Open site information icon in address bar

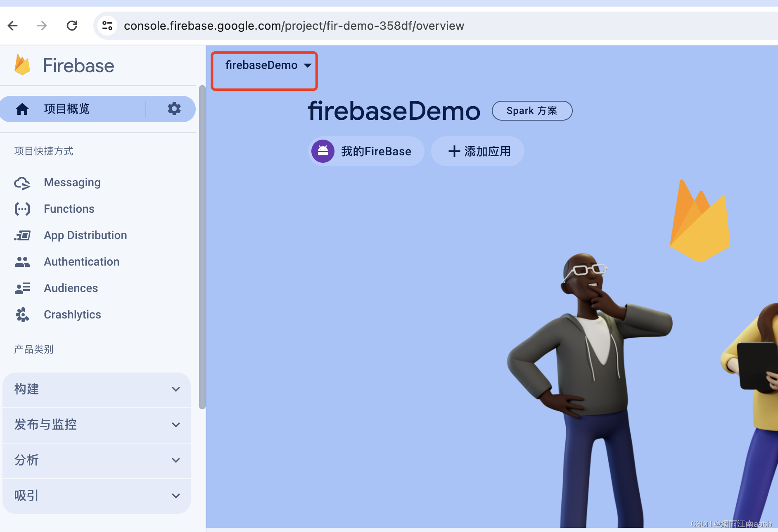[x=107, y=26]
